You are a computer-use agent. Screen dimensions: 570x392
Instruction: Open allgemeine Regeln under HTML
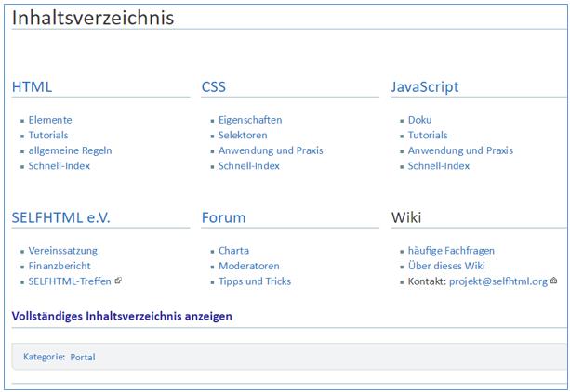pos(70,150)
